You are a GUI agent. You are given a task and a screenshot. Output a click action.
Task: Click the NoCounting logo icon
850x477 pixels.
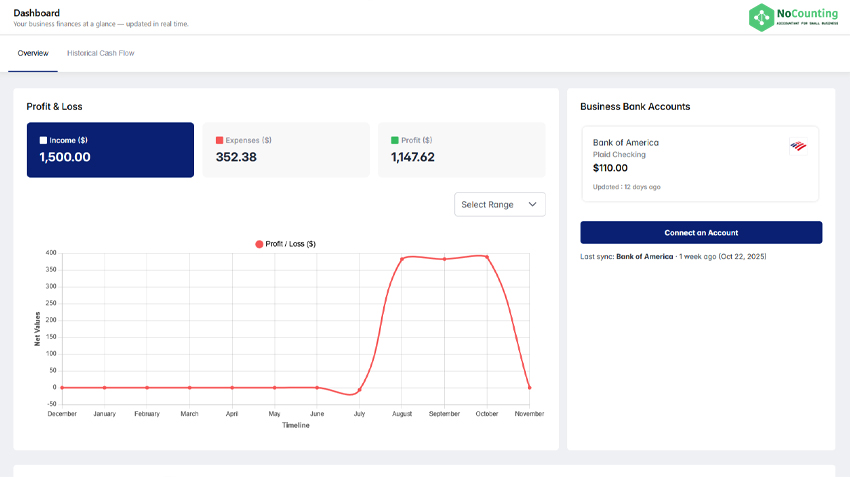click(x=762, y=17)
